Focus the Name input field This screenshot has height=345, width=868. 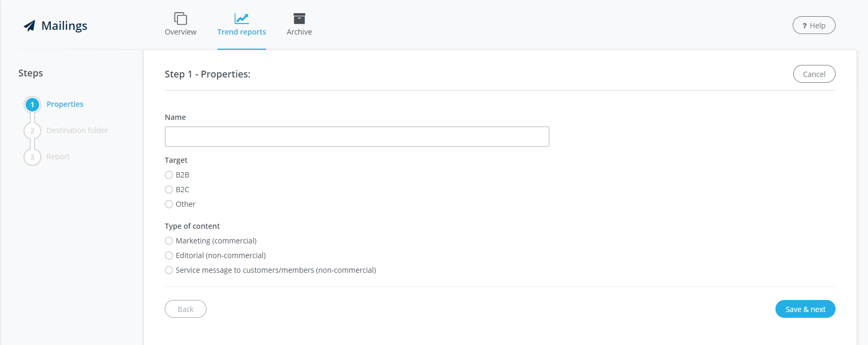click(357, 137)
